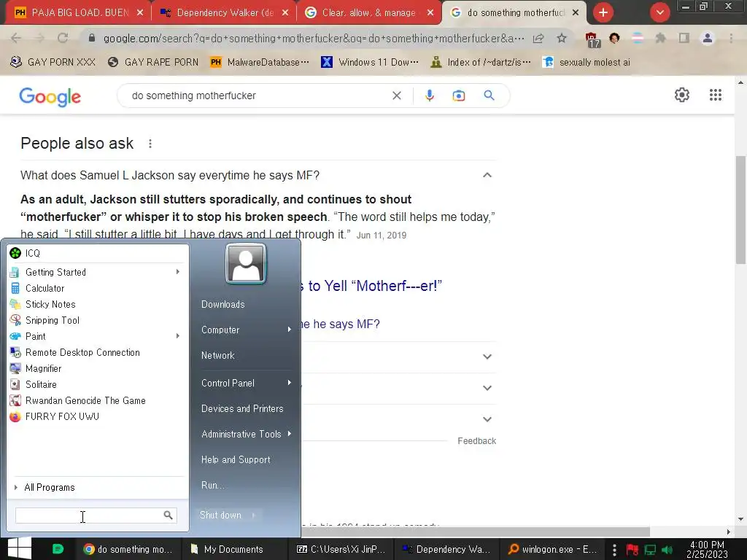
Task: Expand Computer submenu in Start menu
Action: click(289, 330)
